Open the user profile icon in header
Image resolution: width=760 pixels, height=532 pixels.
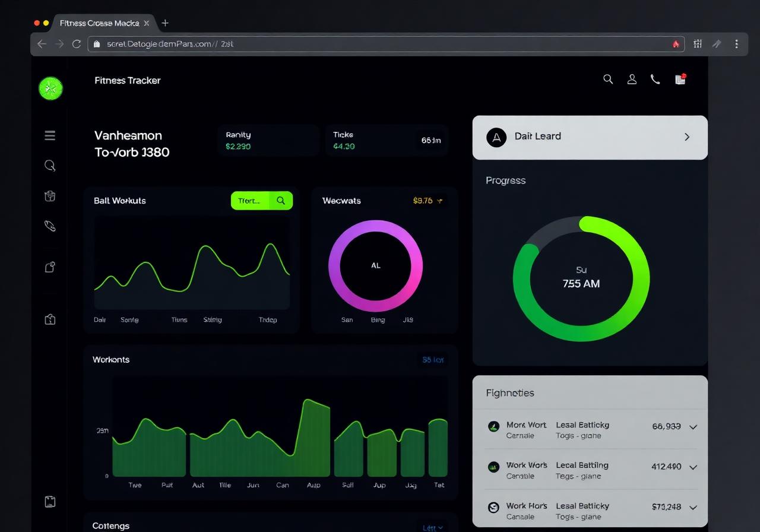[632, 79]
